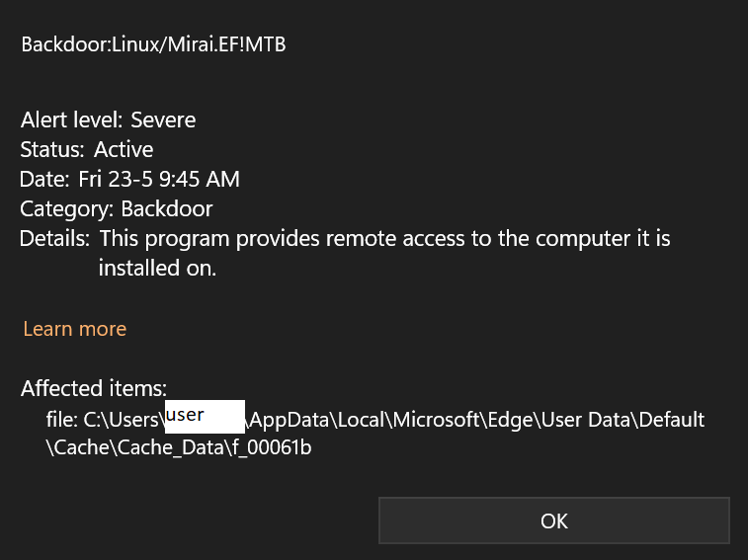Select the 'Severe' alert level value
The image size is (748, 560).
click(162, 120)
